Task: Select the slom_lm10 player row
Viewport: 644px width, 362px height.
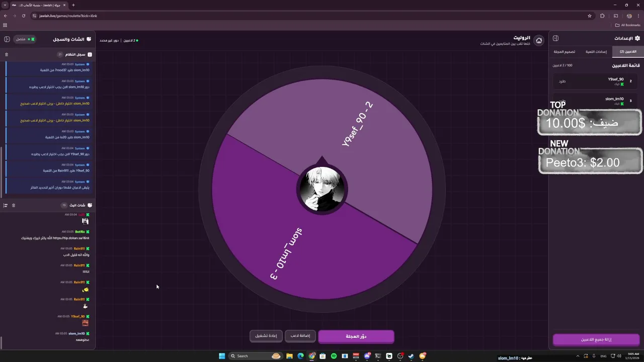Action: point(595,101)
